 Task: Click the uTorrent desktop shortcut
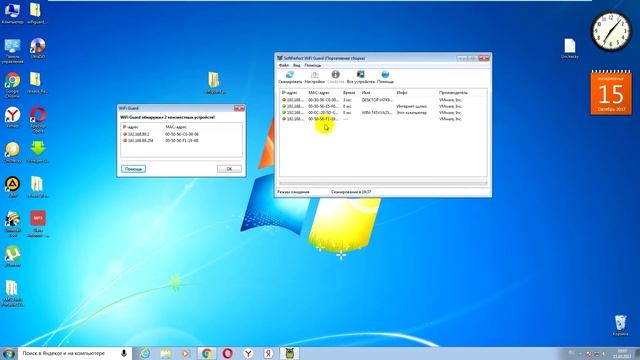tap(12, 256)
